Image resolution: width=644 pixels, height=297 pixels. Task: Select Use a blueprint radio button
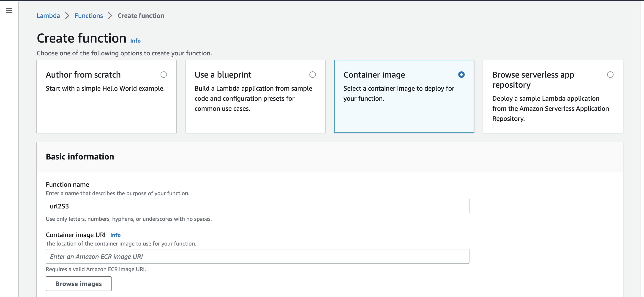(x=313, y=75)
